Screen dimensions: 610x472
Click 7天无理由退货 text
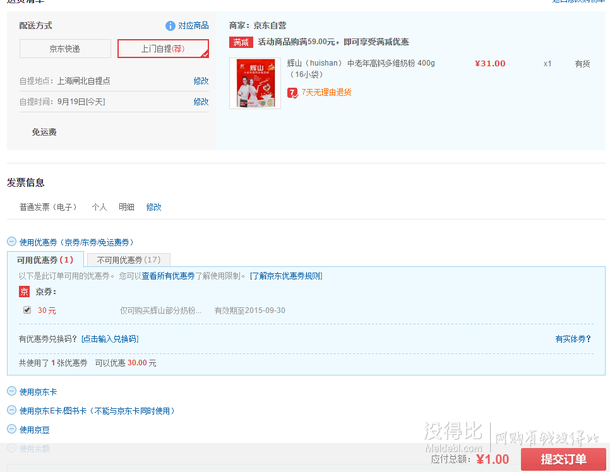pyautogui.click(x=326, y=92)
